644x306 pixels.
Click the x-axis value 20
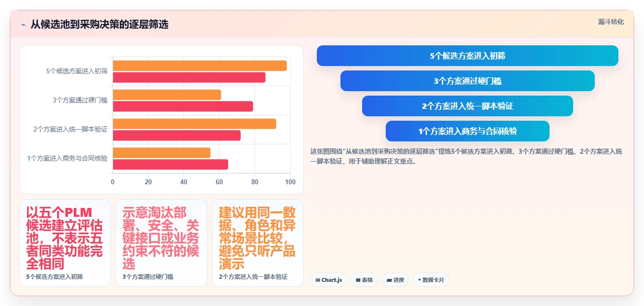pos(148,182)
